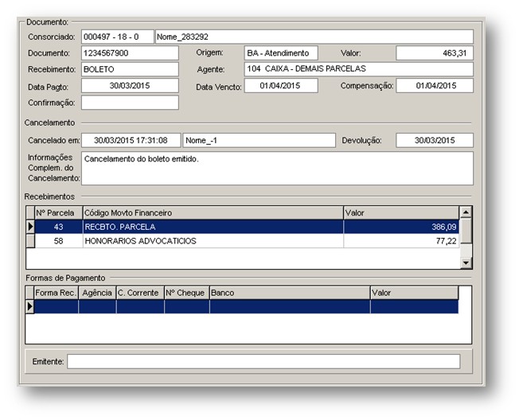
Task: Click the 386,09 value cell
Action: [x=401, y=227]
